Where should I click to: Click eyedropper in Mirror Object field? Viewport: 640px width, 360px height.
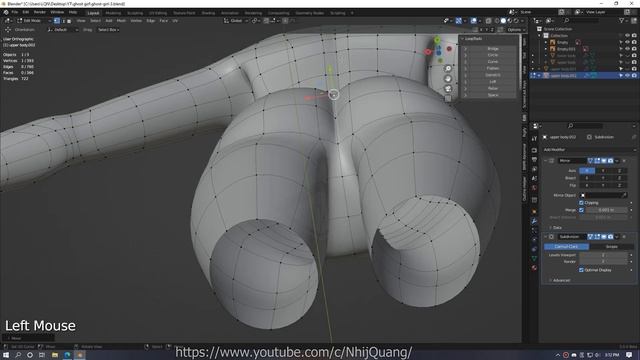624,195
